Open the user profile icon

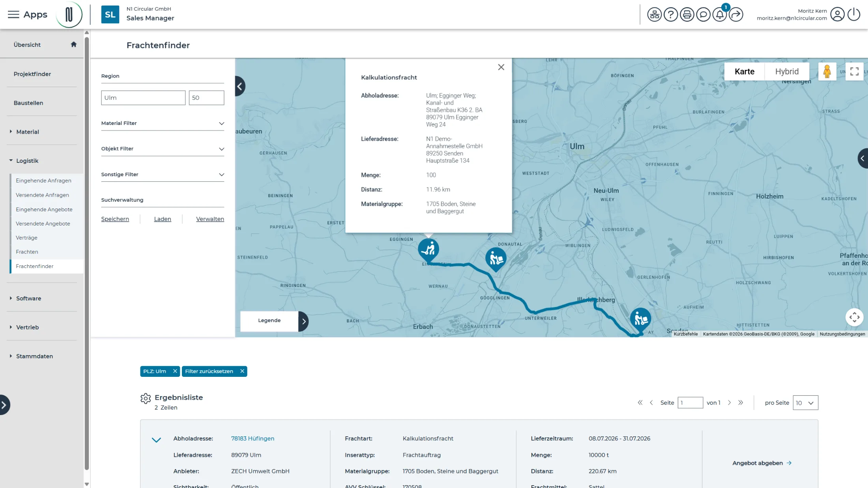click(837, 15)
